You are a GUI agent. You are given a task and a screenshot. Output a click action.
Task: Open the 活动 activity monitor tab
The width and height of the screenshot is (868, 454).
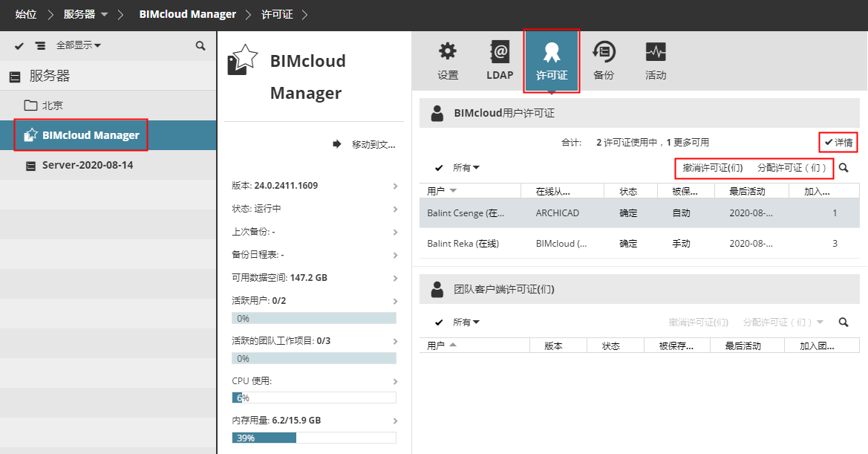coord(656,61)
